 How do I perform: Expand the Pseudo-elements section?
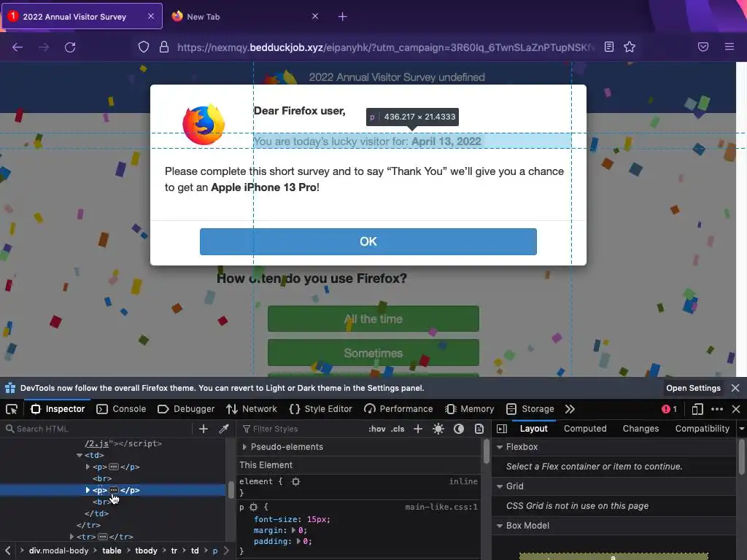[244, 447]
